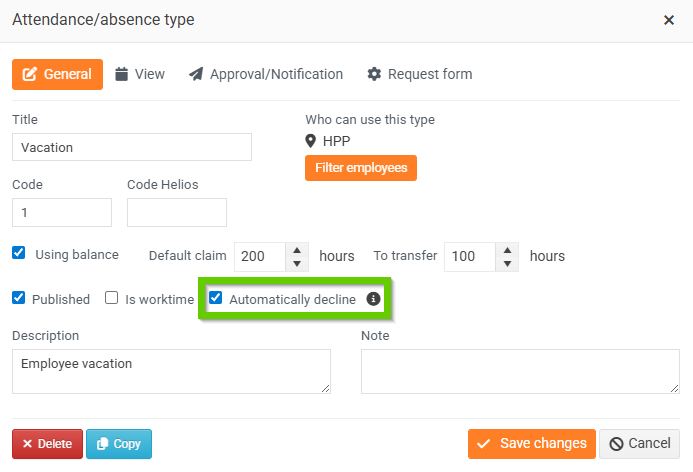
Task: Click Save changes button
Action: coord(531,443)
